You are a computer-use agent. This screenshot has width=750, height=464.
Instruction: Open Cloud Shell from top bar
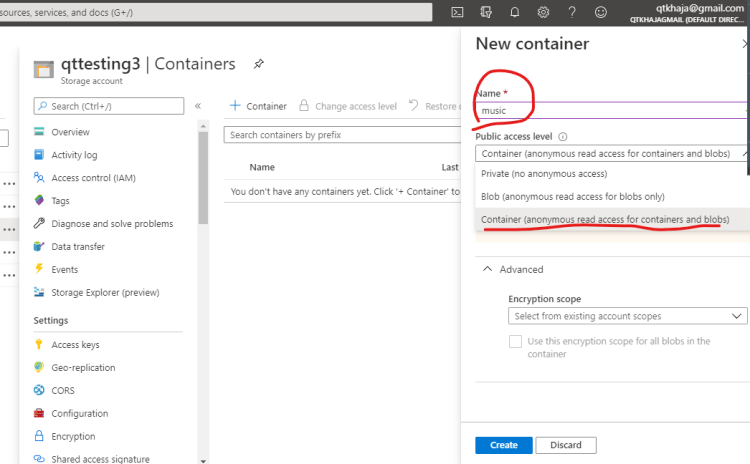click(457, 12)
